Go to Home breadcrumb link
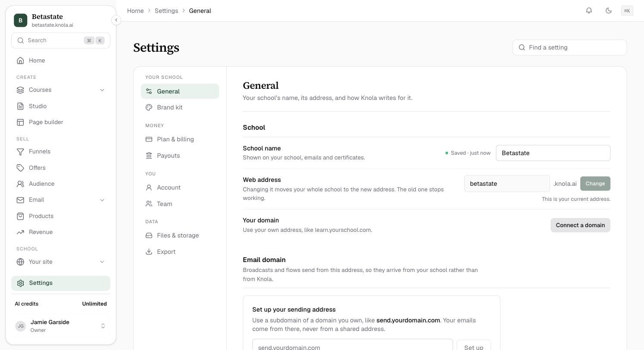Viewport: 644px width, 350px height. tap(135, 11)
